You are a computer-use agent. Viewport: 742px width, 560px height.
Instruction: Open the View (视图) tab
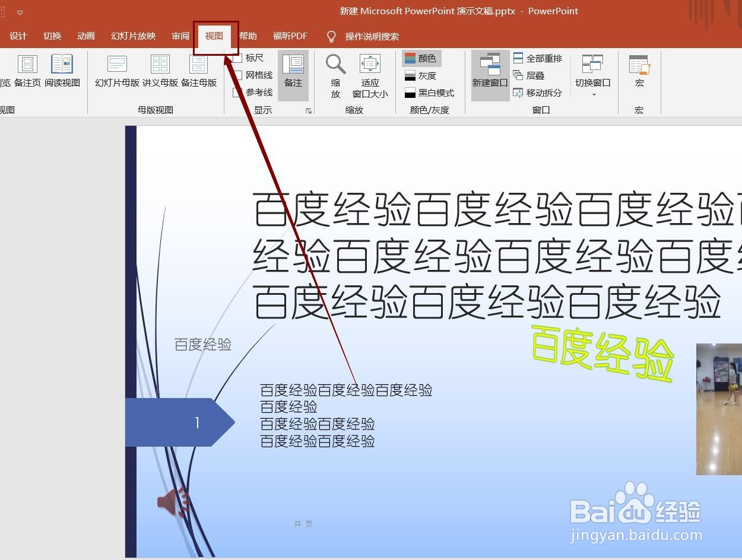[214, 36]
